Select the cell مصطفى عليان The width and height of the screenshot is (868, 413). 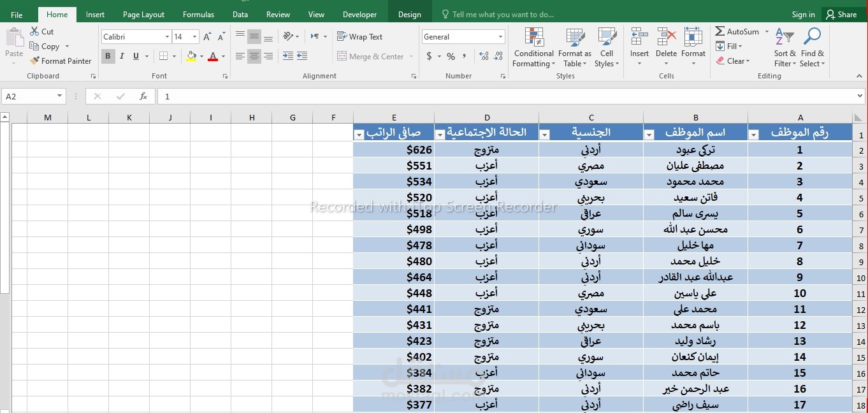pyautogui.click(x=695, y=166)
